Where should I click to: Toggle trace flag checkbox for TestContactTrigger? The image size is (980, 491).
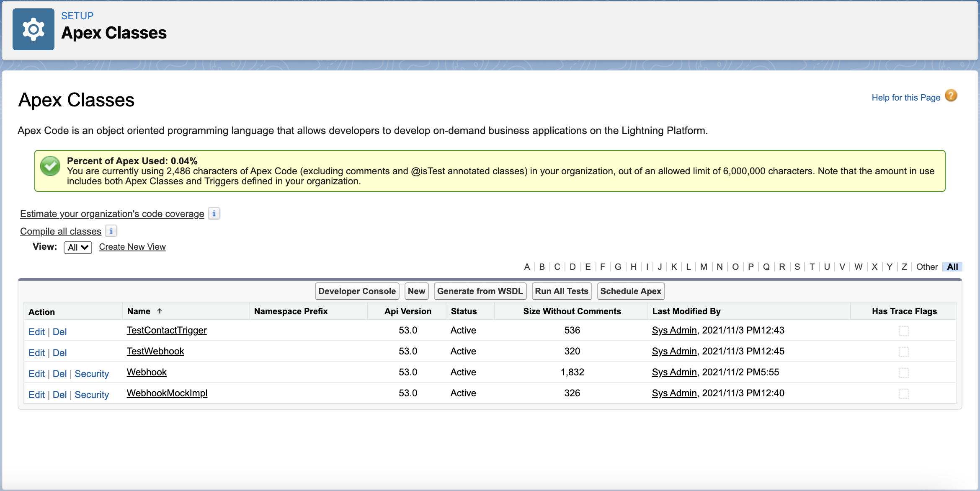[904, 331]
